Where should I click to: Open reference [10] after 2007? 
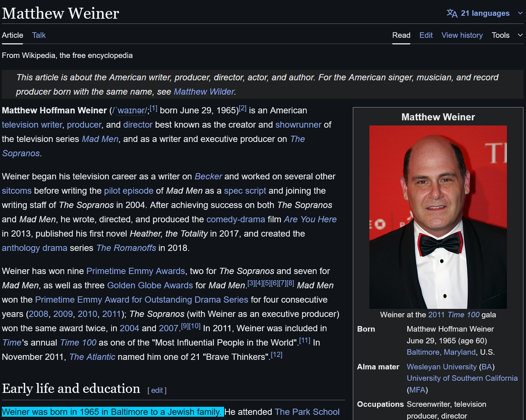pyautogui.click(x=195, y=326)
